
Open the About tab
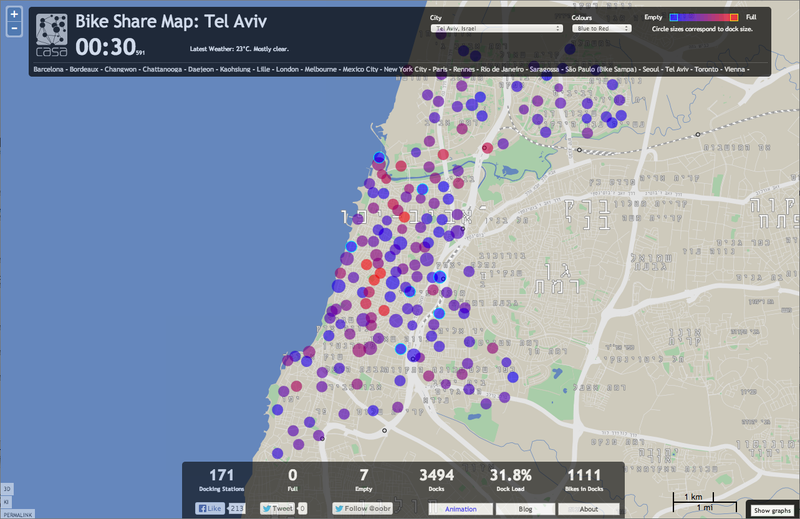pos(589,509)
